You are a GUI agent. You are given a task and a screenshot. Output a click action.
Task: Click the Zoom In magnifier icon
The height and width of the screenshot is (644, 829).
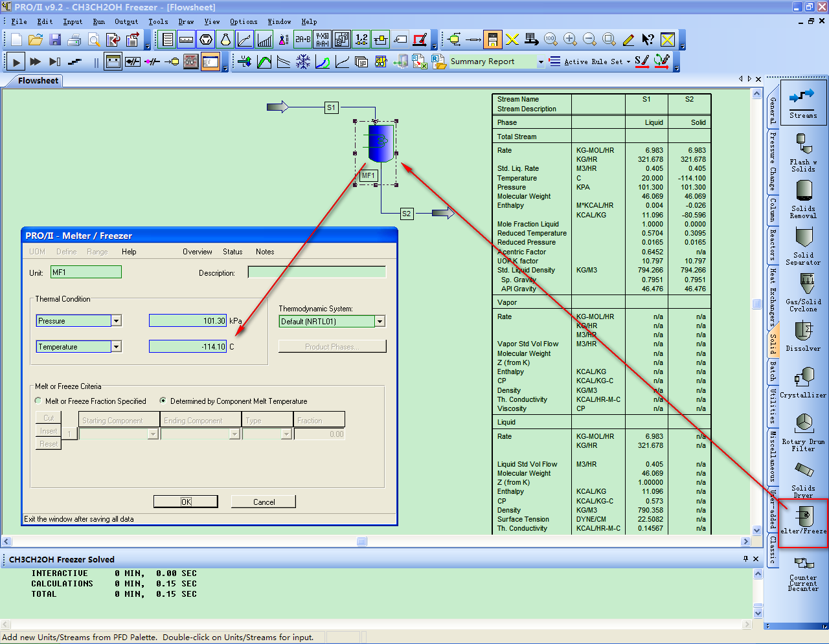pos(570,39)
